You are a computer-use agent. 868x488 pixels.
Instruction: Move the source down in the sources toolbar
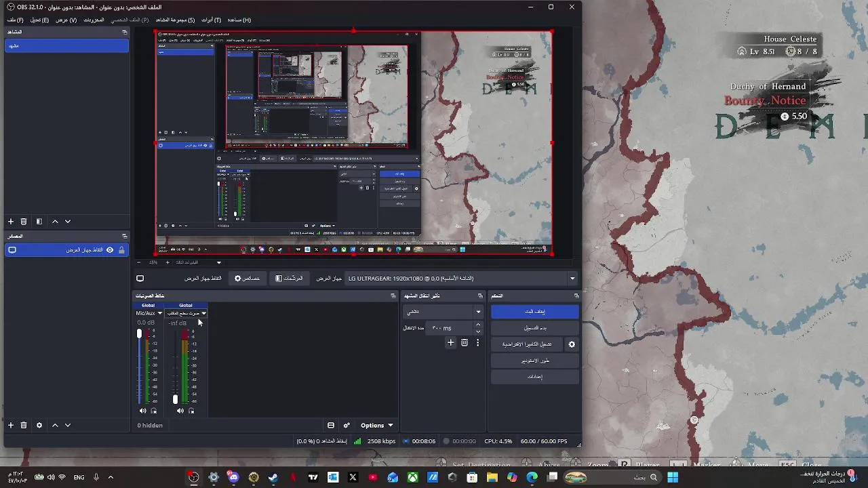(x=68, y=426)
